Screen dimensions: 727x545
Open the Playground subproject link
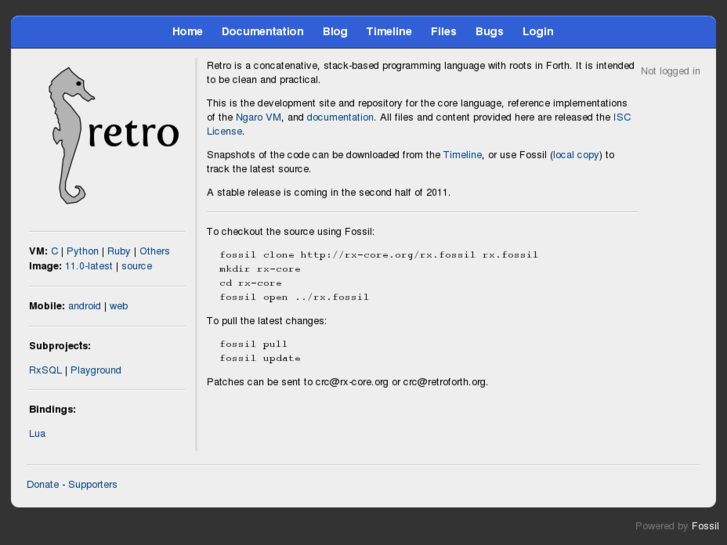click(96, 371)
